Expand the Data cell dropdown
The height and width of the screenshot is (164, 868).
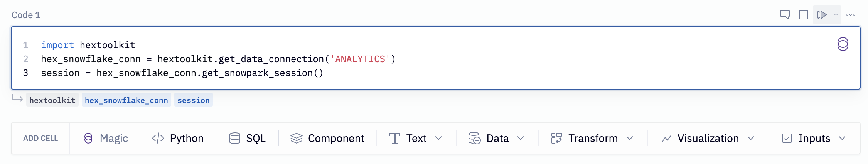[521, 138]
